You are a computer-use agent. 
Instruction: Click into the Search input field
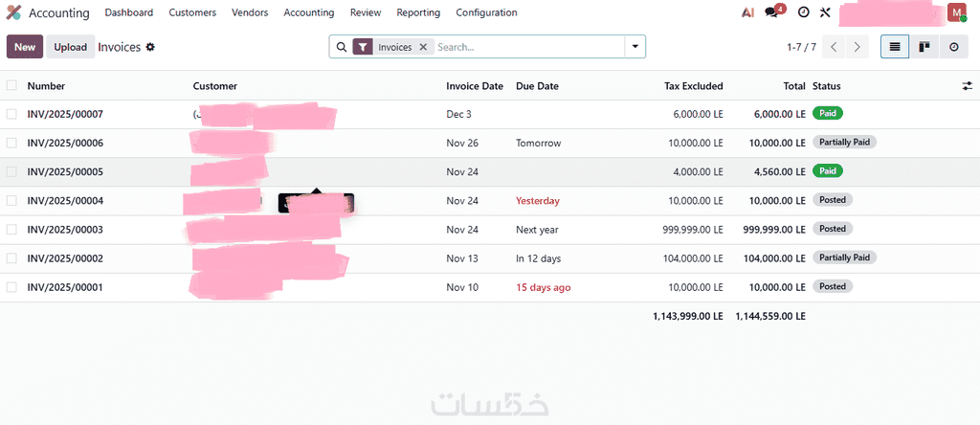[526, 47]
